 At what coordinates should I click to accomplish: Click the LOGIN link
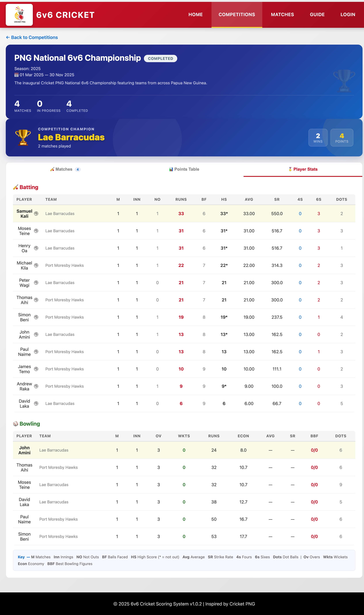tap(348, 15)
